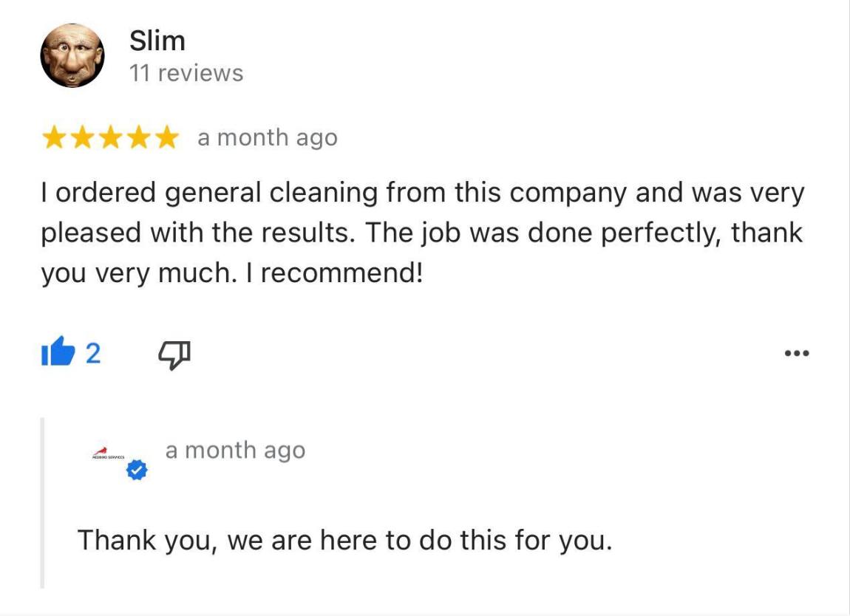Click the first yellow rating star

pos(54,137)
